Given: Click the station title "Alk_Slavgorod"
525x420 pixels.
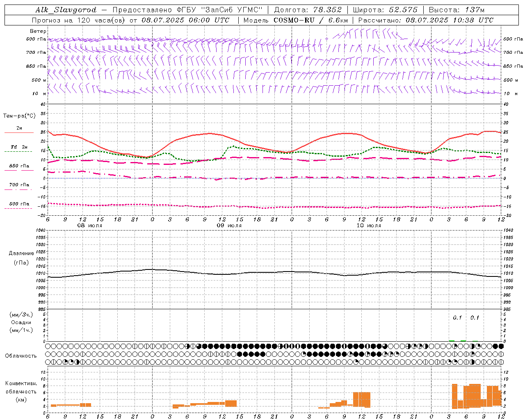Looking at the screenshot, I should (66, 10).
